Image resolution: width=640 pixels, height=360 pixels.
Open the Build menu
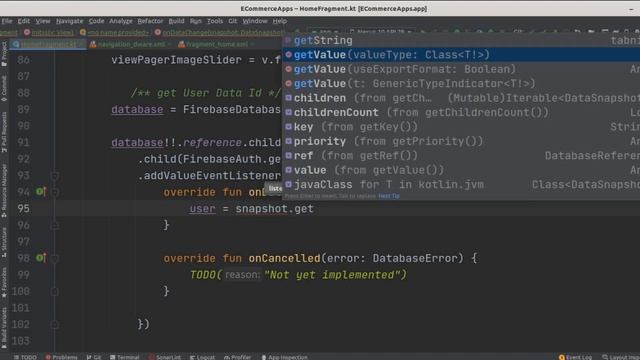[176, 21]
